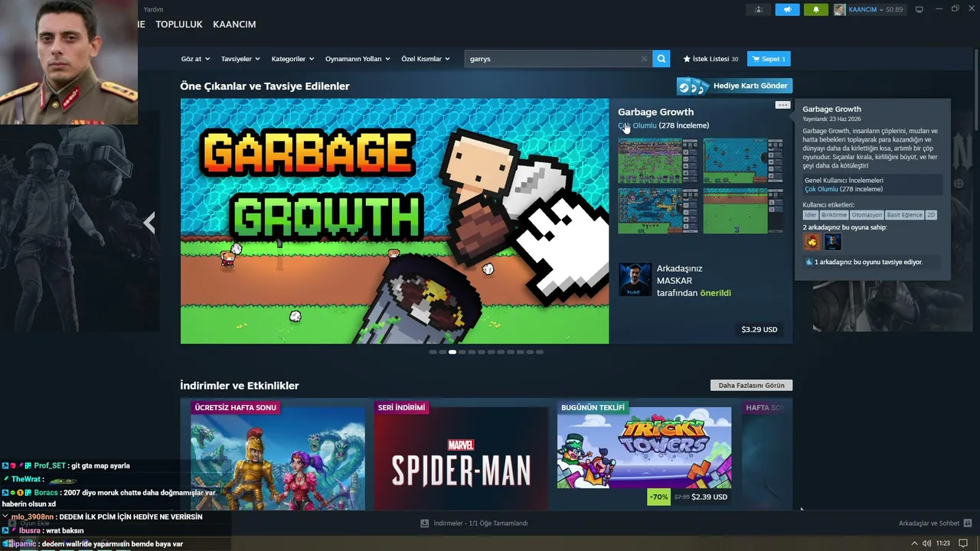Expand the Tavsiyeler dropdown
This screenshot has height=551, width=980.
(x=240, y=59)
